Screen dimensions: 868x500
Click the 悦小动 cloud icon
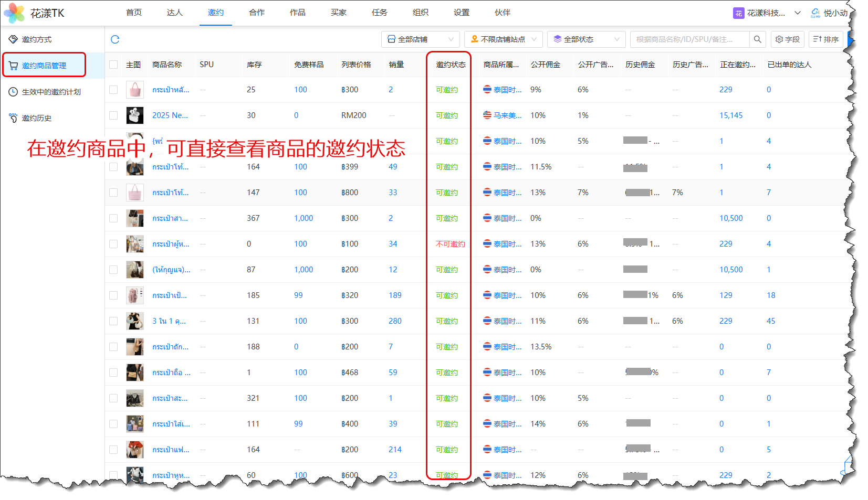pyautogui.click(x=815, y=13)
